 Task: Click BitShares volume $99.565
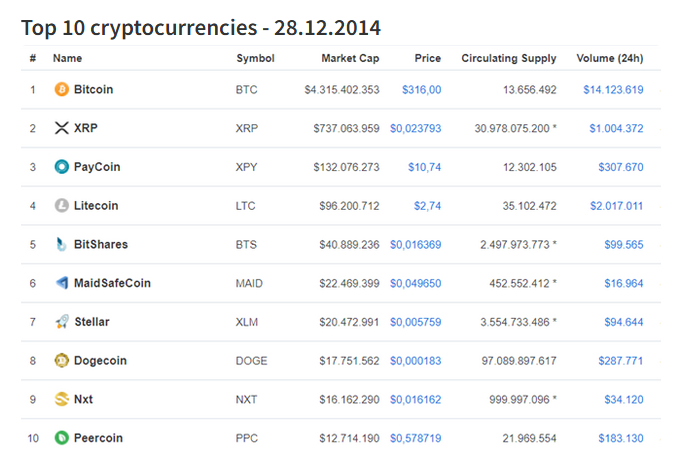(x=624, y=244)
